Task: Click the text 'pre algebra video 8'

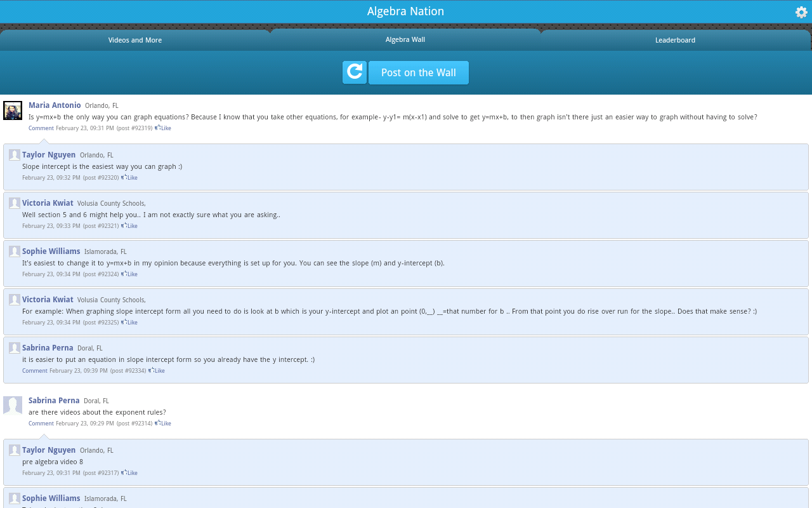Action: click(53, 462)
